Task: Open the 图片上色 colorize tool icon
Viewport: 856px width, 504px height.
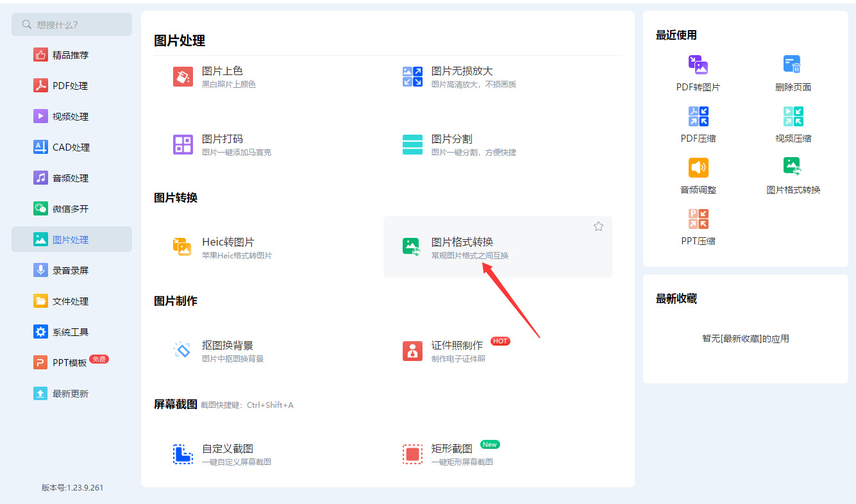Action: [x=183, y=77]
